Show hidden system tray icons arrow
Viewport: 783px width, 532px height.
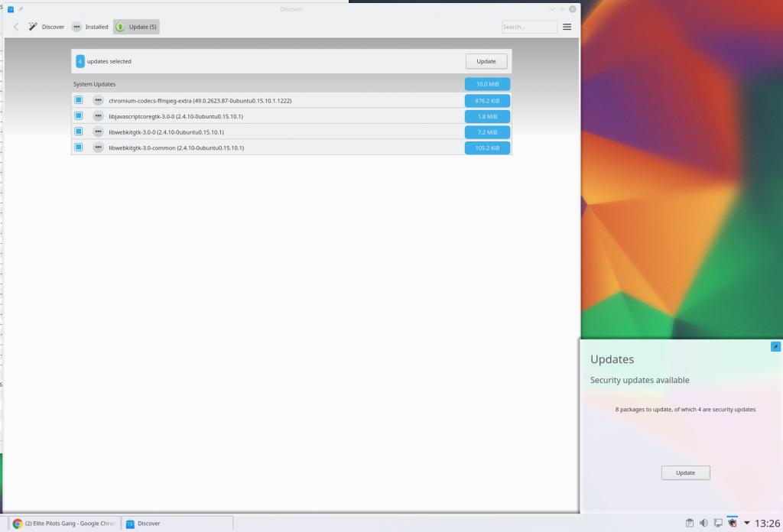point(747,524)
